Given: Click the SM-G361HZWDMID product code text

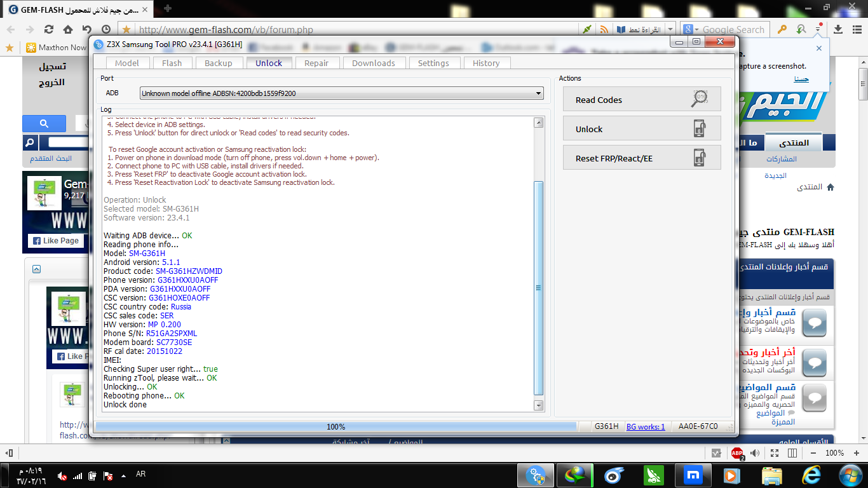Looking at the screenshot, I should tap(189, 271).
